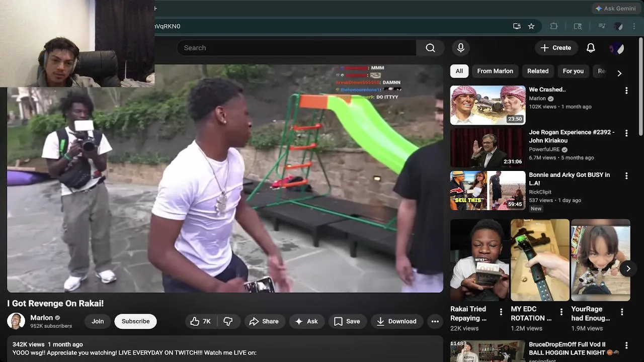Open options for Rakai Tried Repaying short
Screen dimensions: 644x362
[x=501, y=312]
